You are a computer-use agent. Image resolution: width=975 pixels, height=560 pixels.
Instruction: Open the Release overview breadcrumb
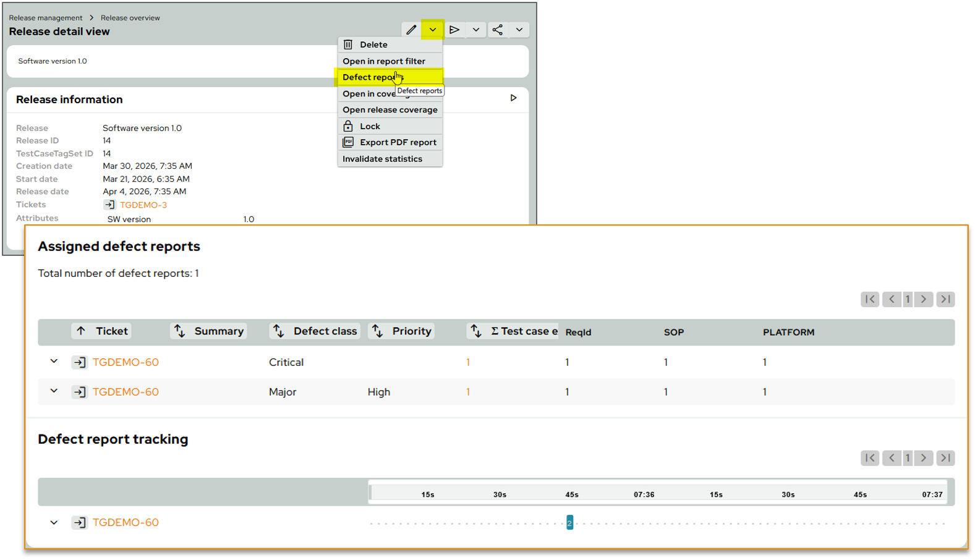coord(130,18)
